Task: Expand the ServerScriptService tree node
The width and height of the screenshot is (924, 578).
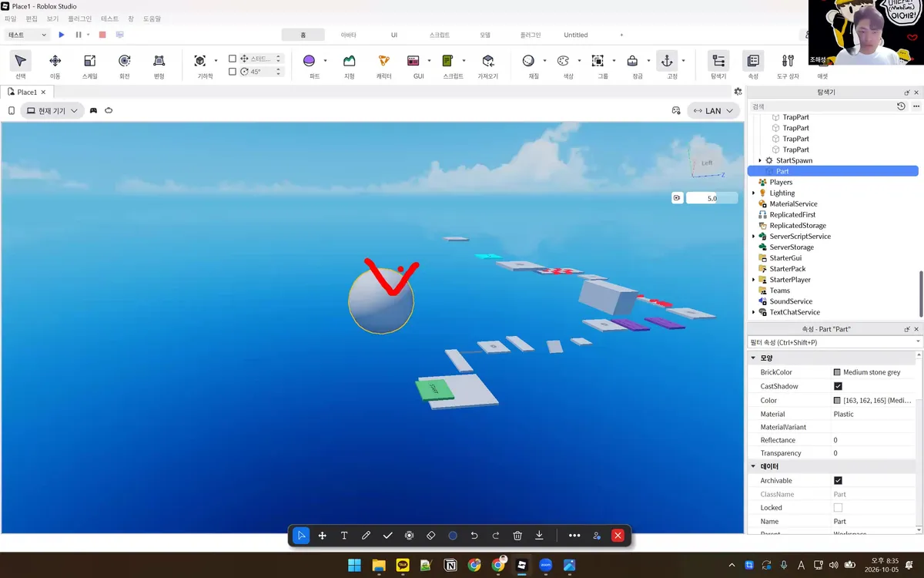Action: (754, 236)
